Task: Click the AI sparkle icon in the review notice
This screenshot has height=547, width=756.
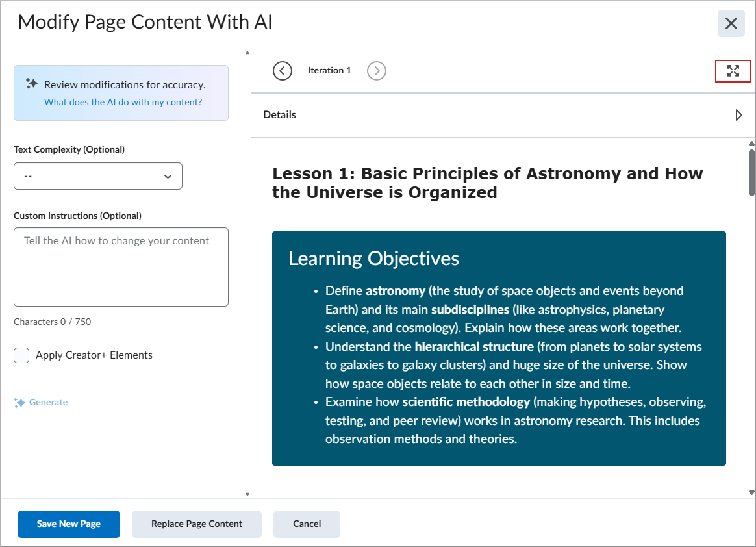Action: [32, 83]
